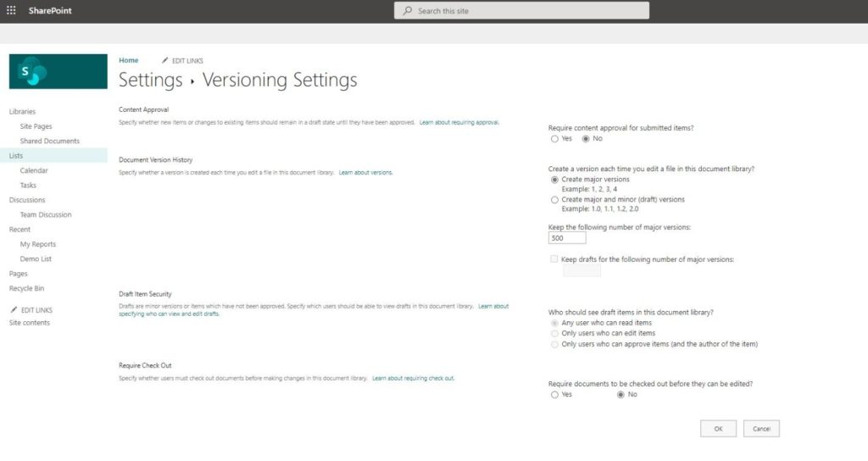Open Shared Documents in the sidebar
Screen dimensions: 868x461
click(50, 142)
